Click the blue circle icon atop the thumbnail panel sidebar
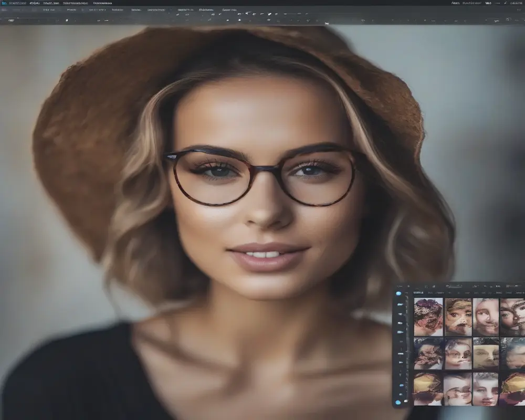The height and width of the screenshot is (420, 525). coord(398,293)
